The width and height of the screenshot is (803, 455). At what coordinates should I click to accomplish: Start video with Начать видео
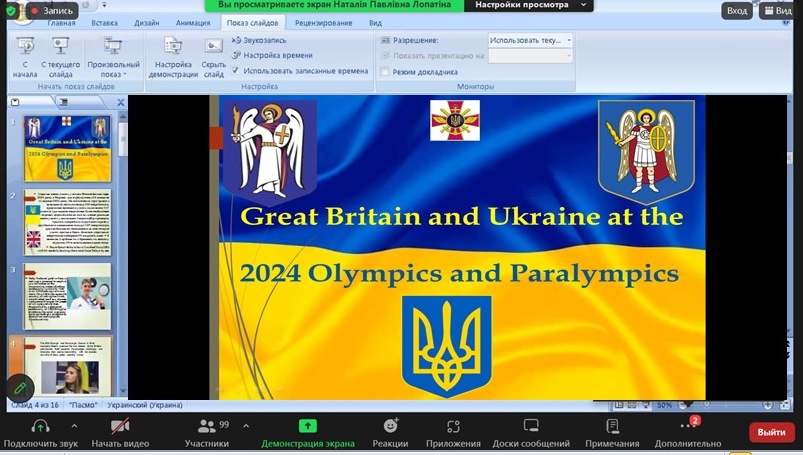click(119, 427)
